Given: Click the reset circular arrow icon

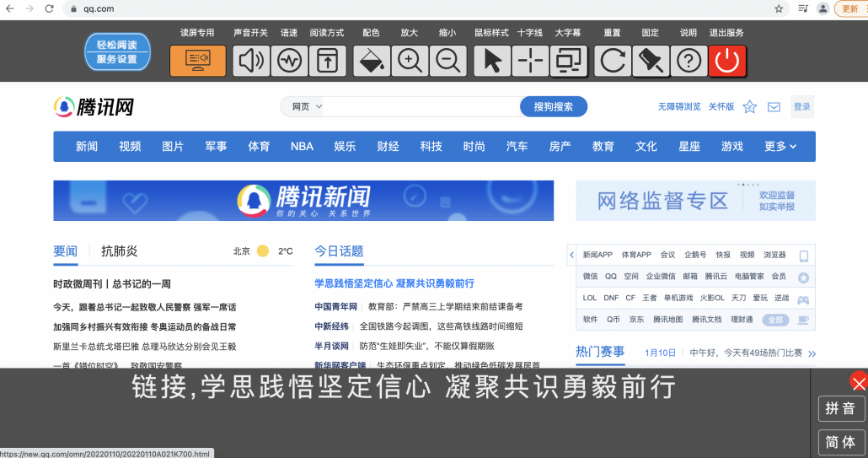Looking at the screenshot, I should point(613,61).
